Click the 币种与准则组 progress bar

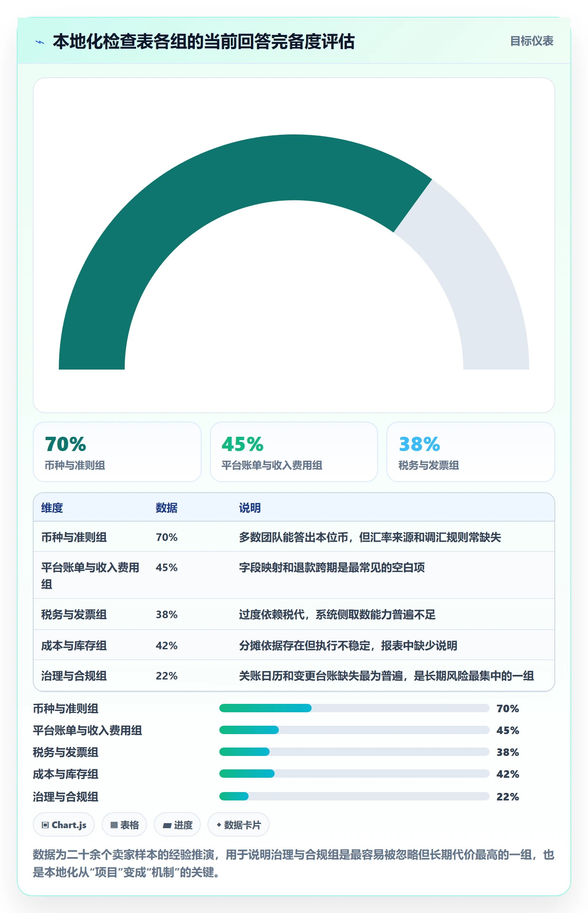(354, 708)
